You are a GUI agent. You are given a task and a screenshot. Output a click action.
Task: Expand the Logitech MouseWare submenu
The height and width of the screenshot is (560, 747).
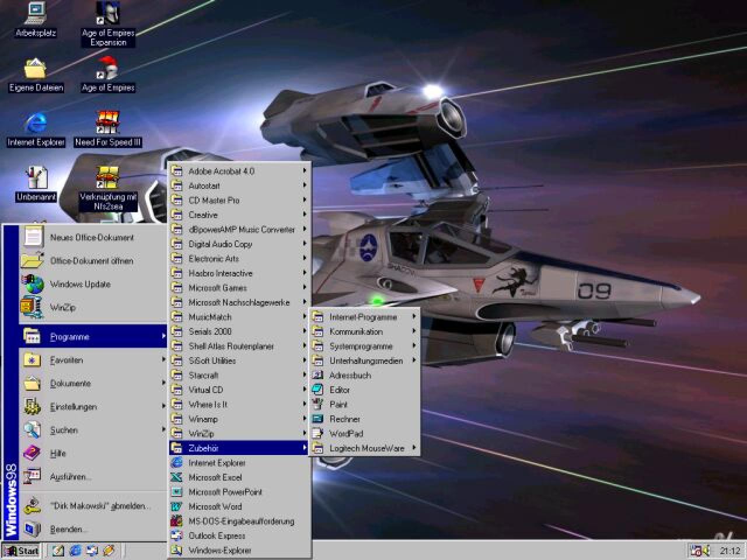(365, 448)
